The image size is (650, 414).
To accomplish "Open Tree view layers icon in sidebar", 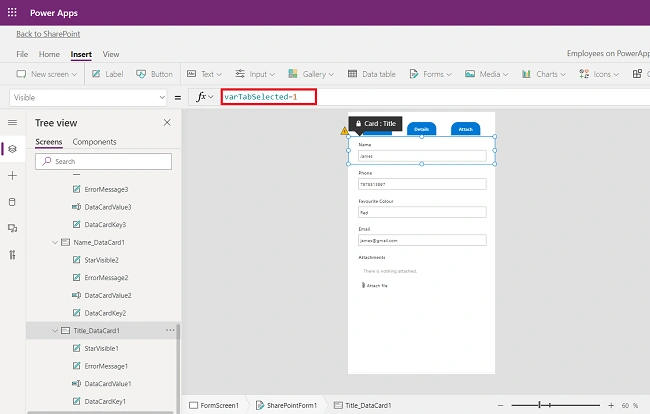I will [12, 149].
